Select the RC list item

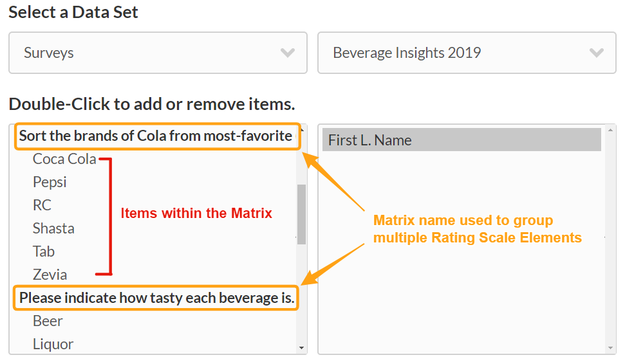tap(42, 205)
